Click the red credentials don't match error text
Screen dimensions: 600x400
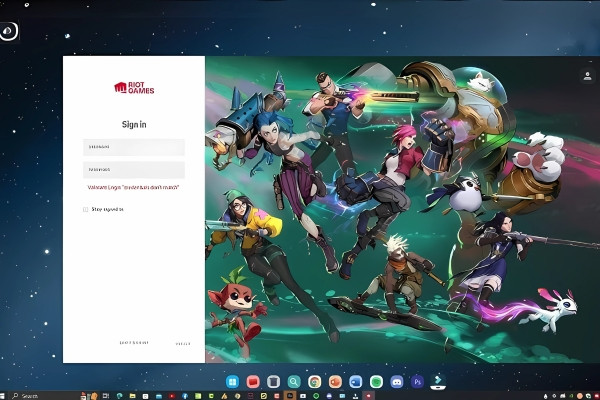[133, 188]
